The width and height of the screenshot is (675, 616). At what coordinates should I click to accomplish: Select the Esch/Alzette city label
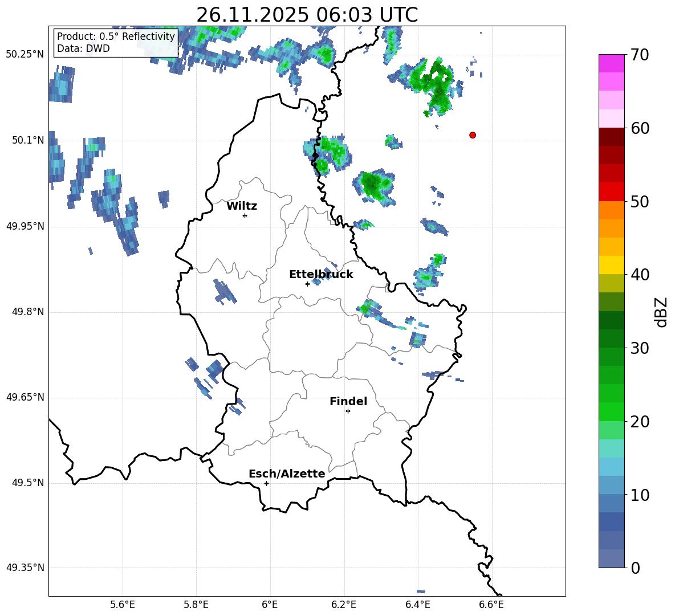287,474
